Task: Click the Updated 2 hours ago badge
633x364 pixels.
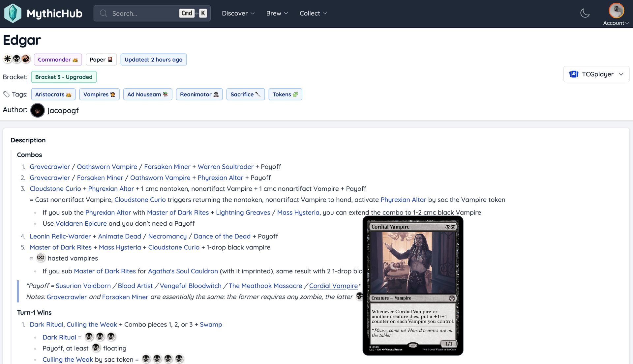Action: pos(153,60)
